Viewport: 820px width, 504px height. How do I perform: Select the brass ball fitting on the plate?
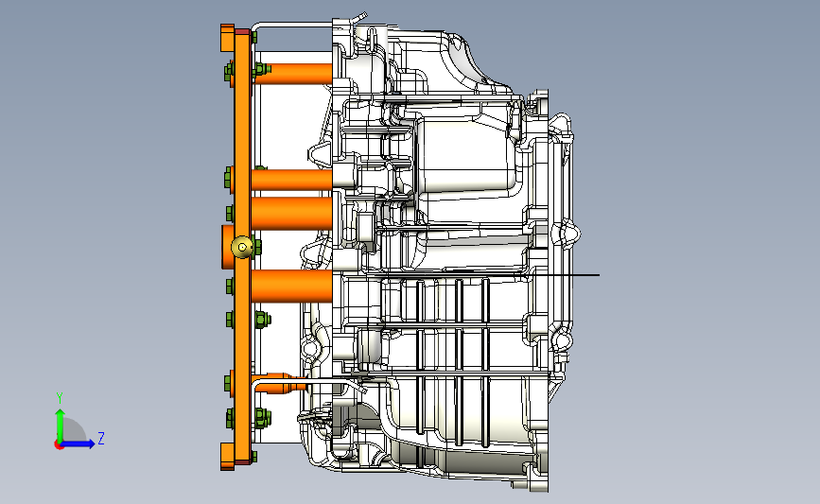[x=241, y=248]
